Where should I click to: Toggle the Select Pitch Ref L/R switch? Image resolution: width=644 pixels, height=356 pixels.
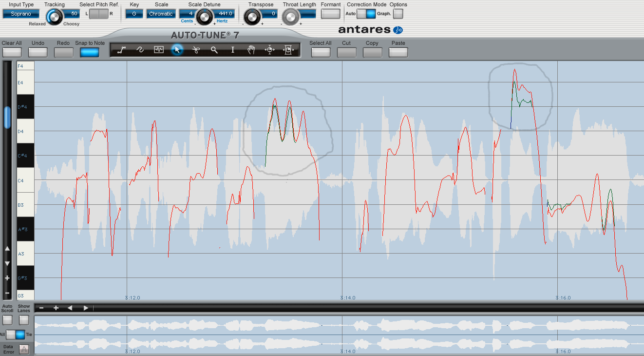pyautogui.click(x=99, y=14)
